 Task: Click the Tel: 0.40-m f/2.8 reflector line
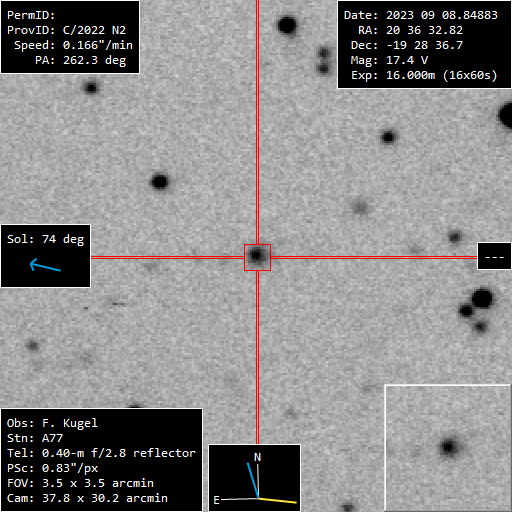coord(101,453)
